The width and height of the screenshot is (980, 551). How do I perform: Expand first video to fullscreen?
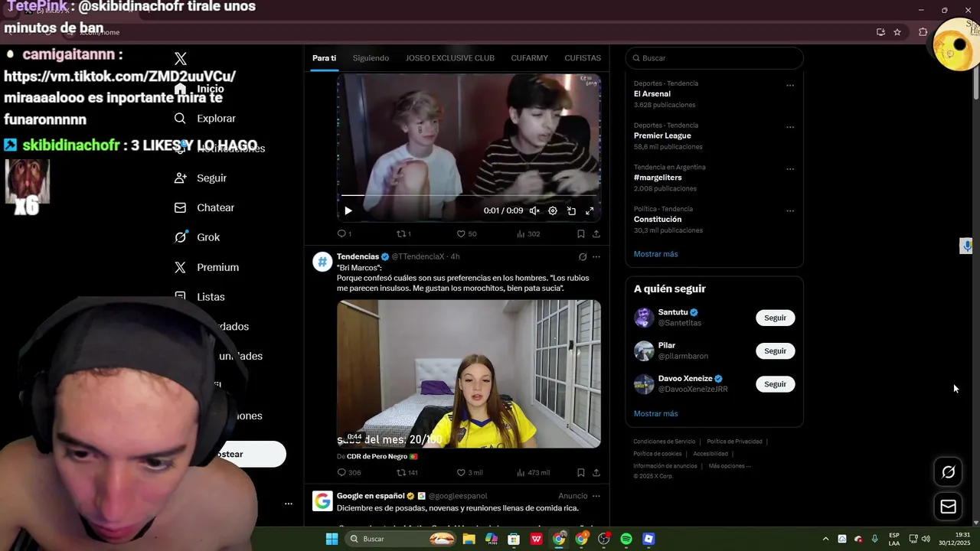[590, 211]
